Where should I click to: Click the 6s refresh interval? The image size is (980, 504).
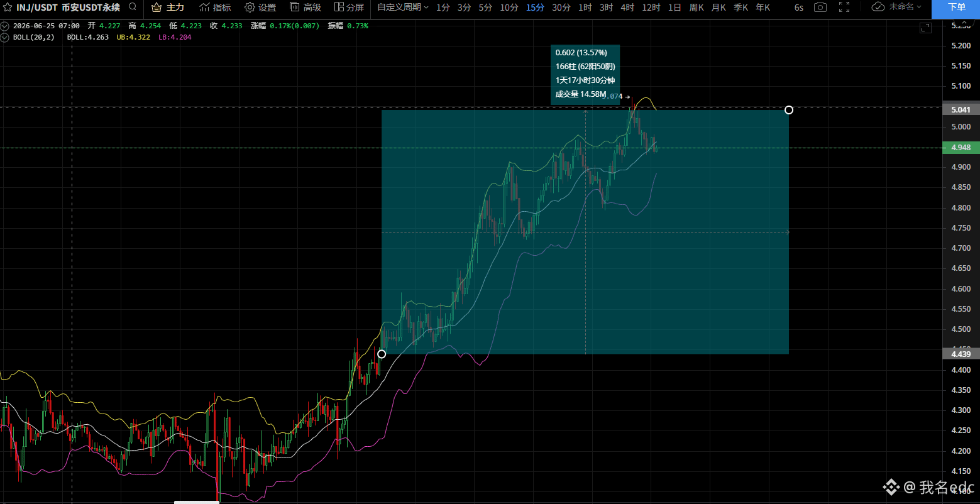[x=798, y=8]
